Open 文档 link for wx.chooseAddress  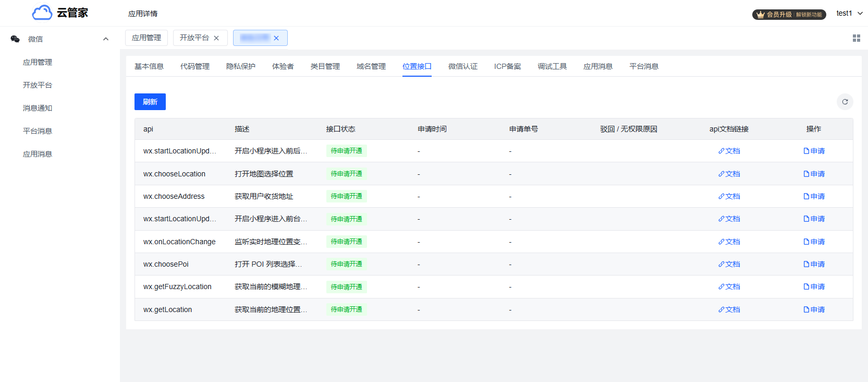point(729,196)
